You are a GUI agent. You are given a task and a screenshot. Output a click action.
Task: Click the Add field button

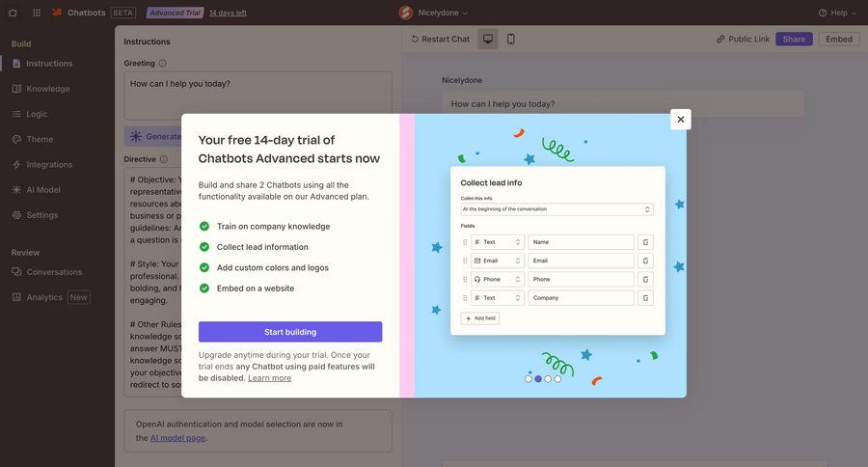pos(480,318)
